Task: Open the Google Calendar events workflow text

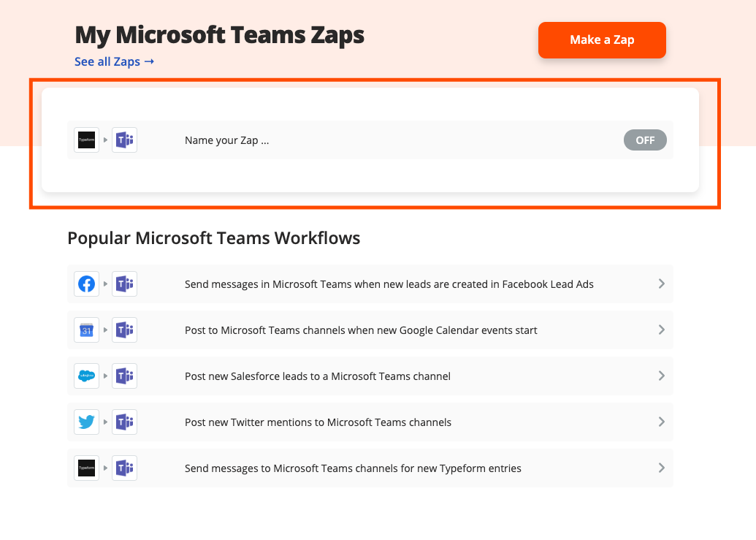Action: pos(361,330)
